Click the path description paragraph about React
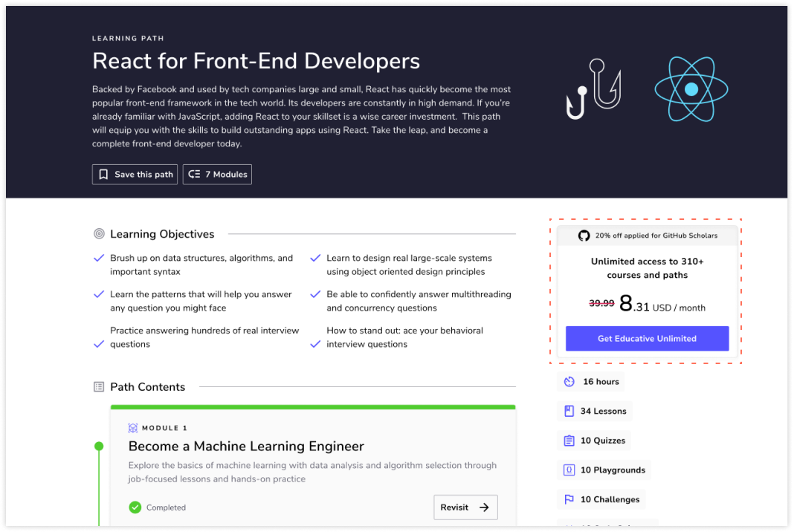The height and width of the screenshot is (532, 794). coord(301,117)
